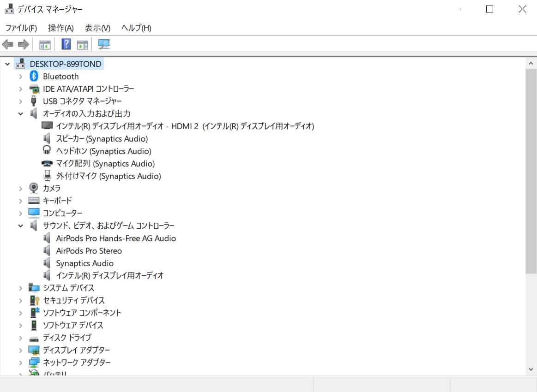Click the ディスク ドライブ drive icon
Screen dimensions: 537x392
pyautogui.click(x=34, y=339)
